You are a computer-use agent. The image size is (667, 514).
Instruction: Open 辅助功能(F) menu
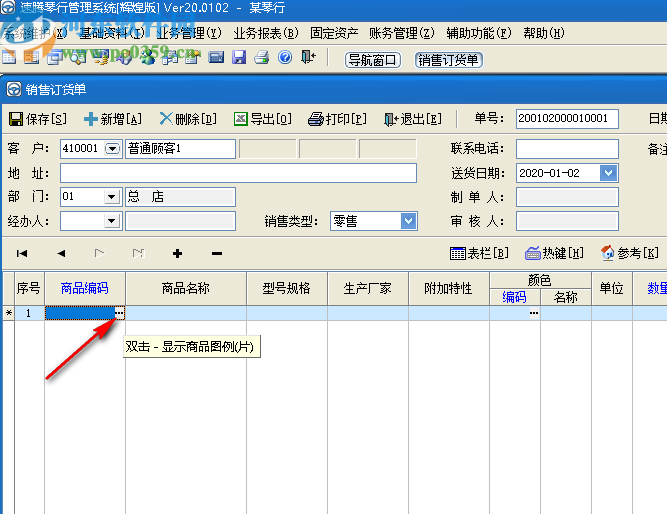[x=479, y=33]
